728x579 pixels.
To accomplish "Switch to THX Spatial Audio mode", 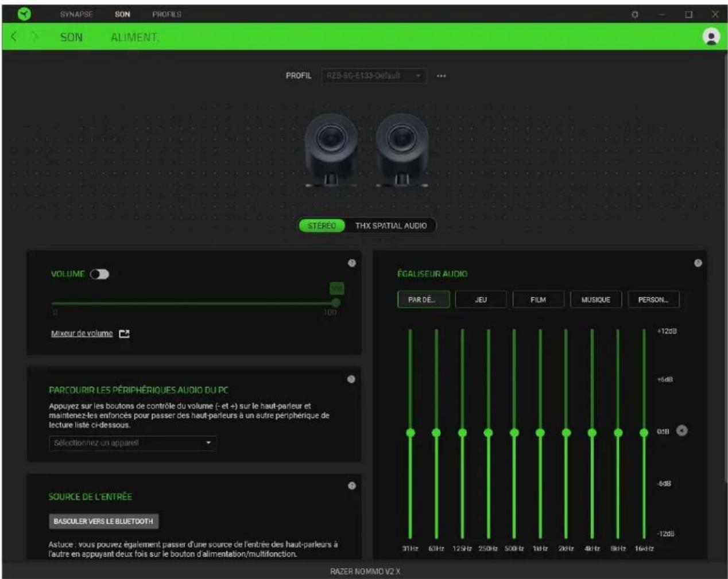I will (391, 226).
